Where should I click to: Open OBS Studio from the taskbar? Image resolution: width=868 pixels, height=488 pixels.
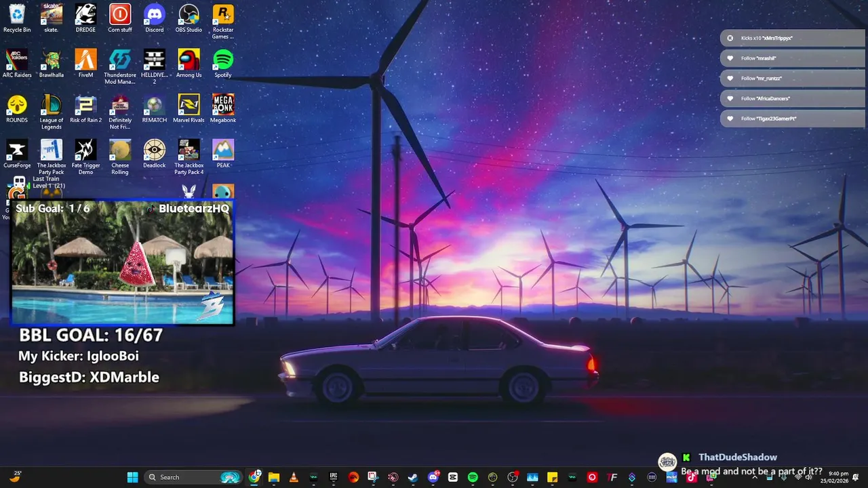click(x=513, y=477)
